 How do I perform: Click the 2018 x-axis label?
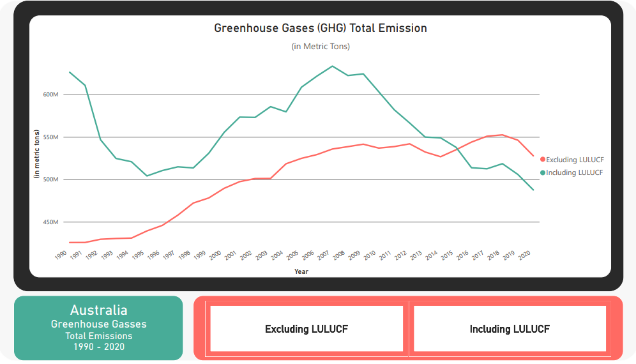493,255
